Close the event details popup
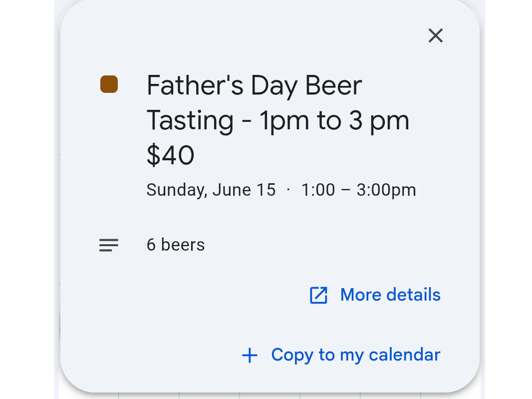Image resolution: width=532 pixels, height=399 pixels. (x=436, y=35)
